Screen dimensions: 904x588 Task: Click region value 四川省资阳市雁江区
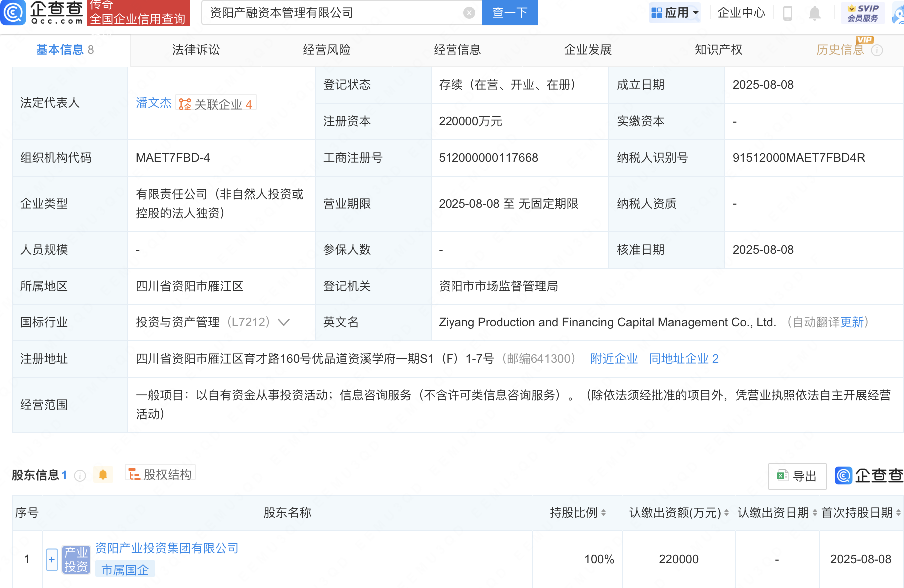pos(190,286)
